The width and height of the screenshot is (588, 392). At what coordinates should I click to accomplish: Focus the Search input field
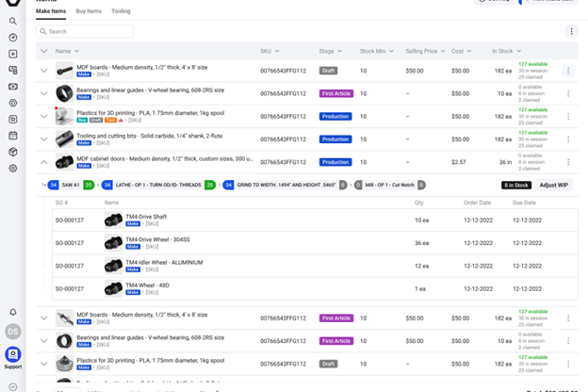(85, 31)
